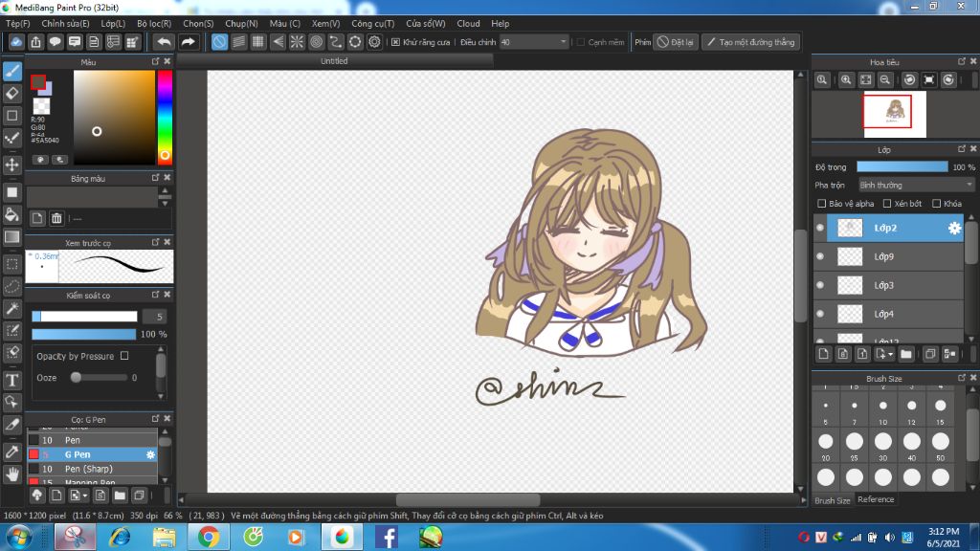Click the Windows Start button
The height and width of the screenshot is (551, 980).
tap(19, 538)
